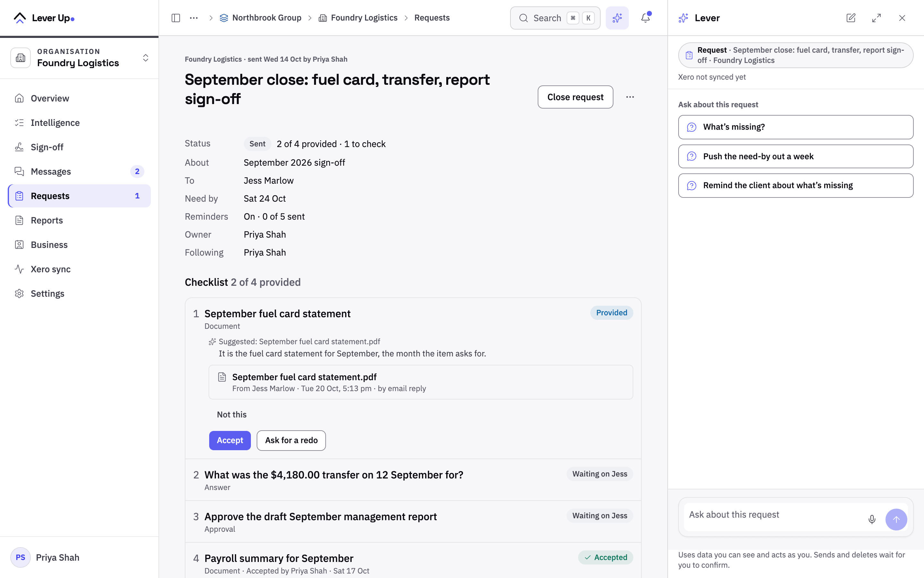Focus the Search field
The image size is (924, 578).
(555, 18)
